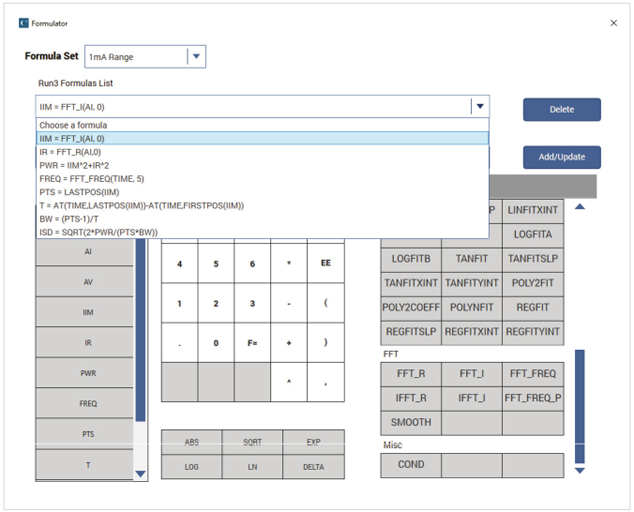Screen dimensions: 634x512
Task: Click the variable list scrollbar thumb
Action: (x=140, y=330)
